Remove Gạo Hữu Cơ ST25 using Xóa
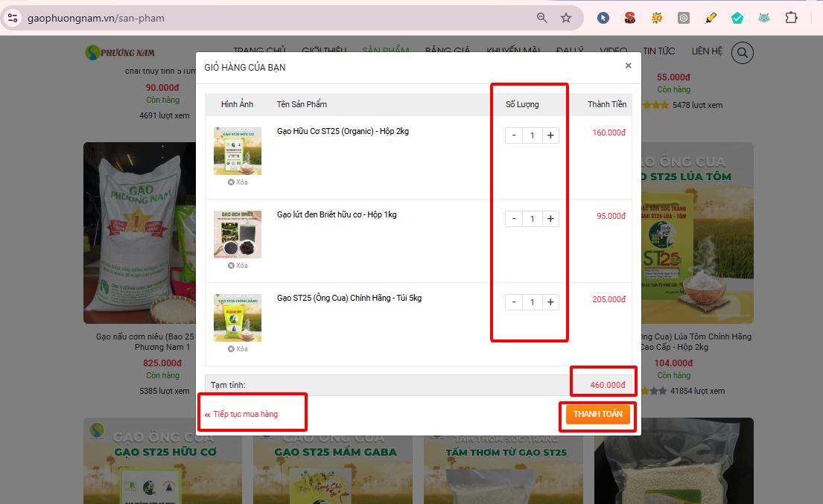 tap(238, 182)
